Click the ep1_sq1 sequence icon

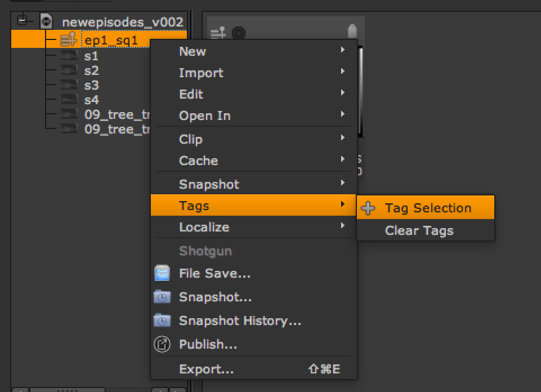point(68,40)
